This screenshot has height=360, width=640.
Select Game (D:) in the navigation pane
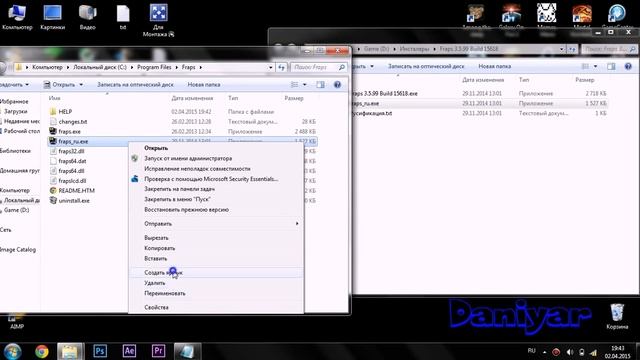[16, 210]
